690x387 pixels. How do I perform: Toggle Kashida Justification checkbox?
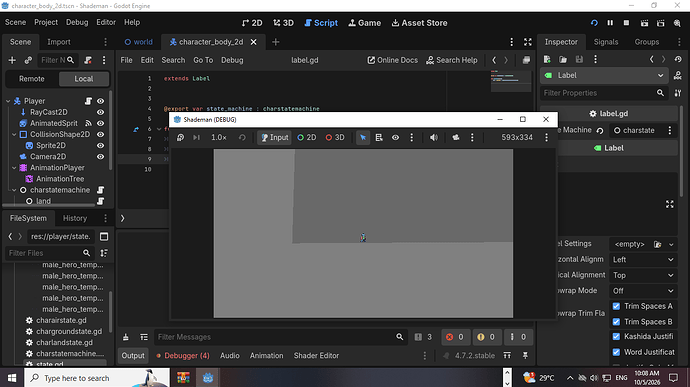pos(616,336)
